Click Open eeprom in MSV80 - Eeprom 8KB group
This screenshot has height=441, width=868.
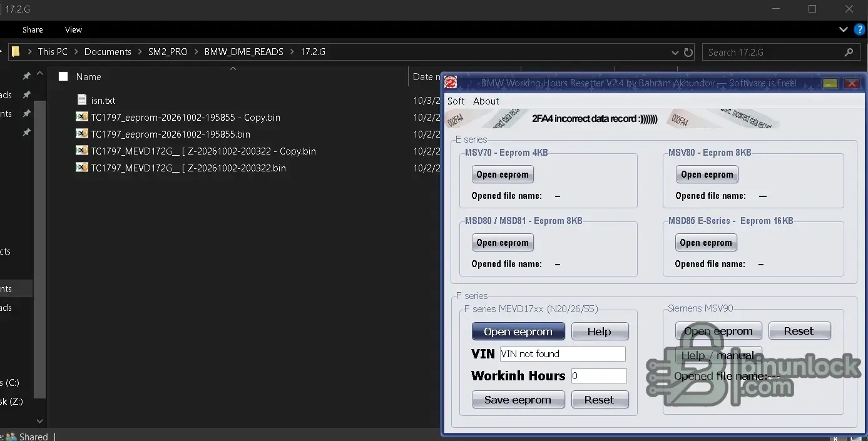coord(707,175)
